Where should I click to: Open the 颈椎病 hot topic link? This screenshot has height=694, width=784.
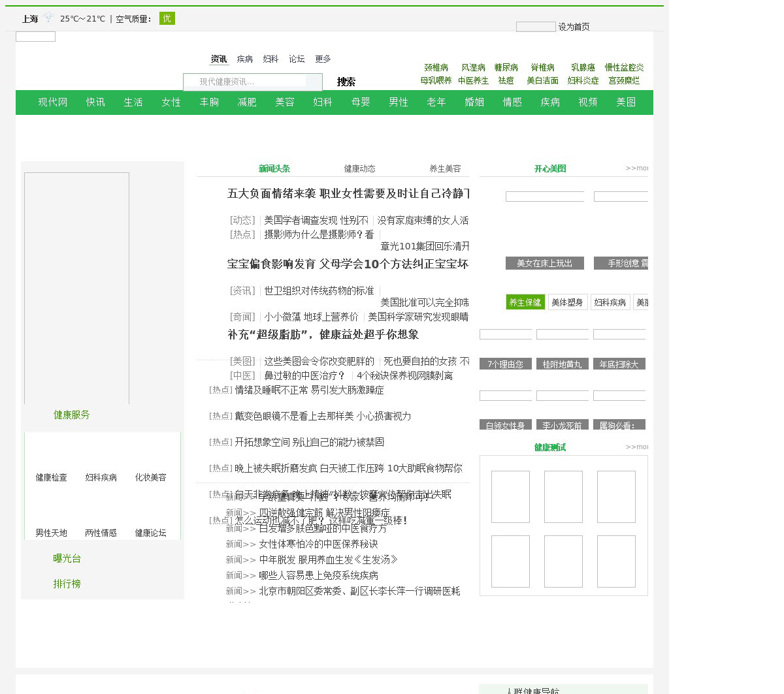[x=436, y=67]
